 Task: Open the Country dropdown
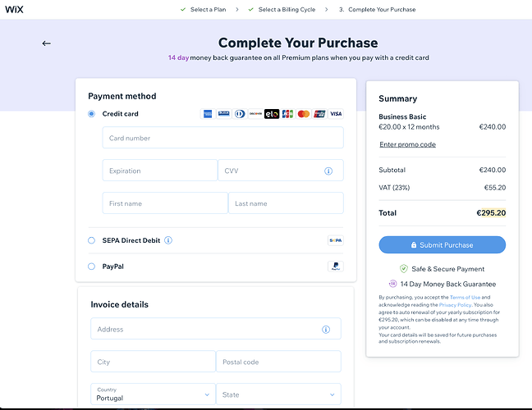click(153, 394)
